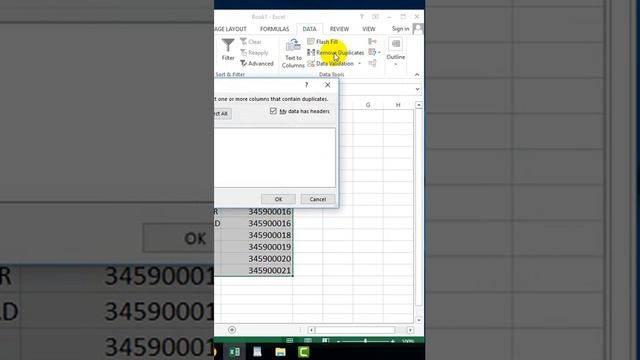This screenshot has width=640, height=360.
Task: Click OK in the Remove Duplicates dialog
Action: pyautogui.click(x=278, y=199)
